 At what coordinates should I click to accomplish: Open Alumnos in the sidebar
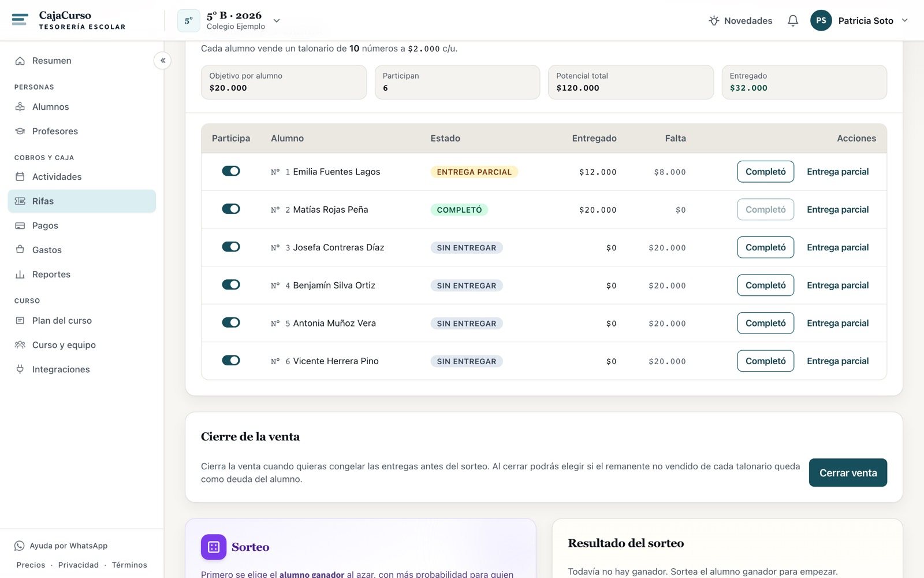[82, 107]
